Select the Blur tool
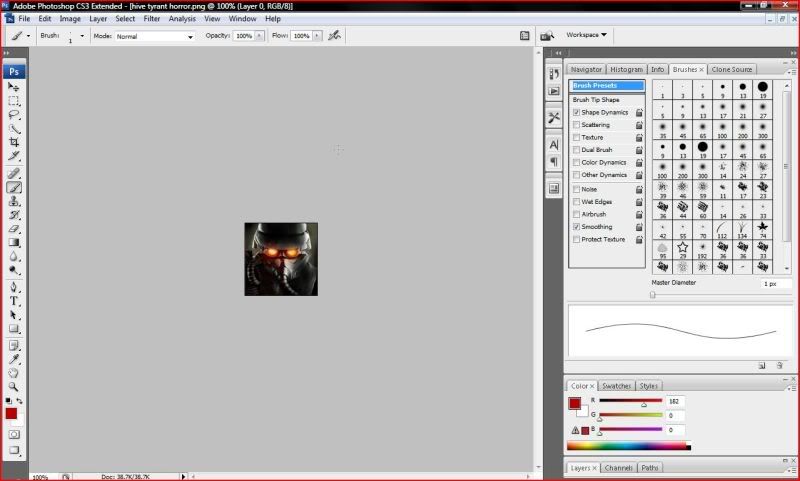This screenshot has height=481, width=800. coord(14,257)
